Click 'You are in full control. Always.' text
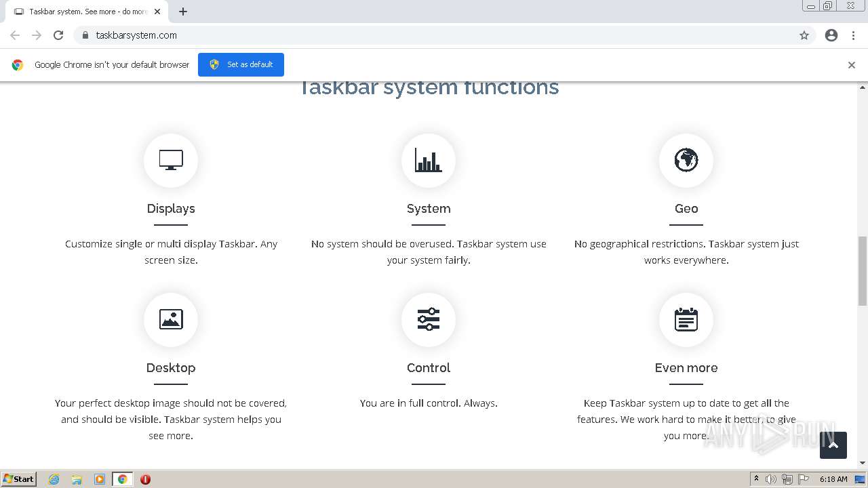The image size is (868, 488). click(x=429, y=403)
